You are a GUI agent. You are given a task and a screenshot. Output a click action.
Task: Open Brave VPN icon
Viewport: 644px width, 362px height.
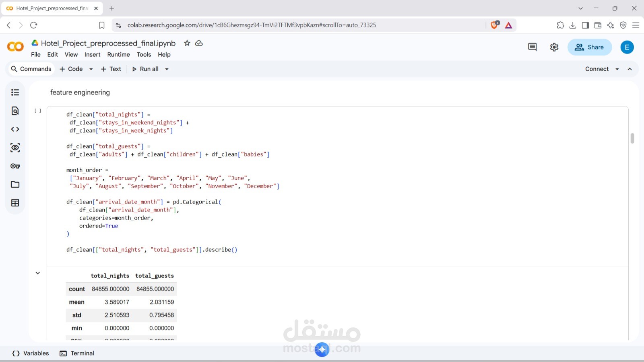pyautogui.click(x=623, y=25)
